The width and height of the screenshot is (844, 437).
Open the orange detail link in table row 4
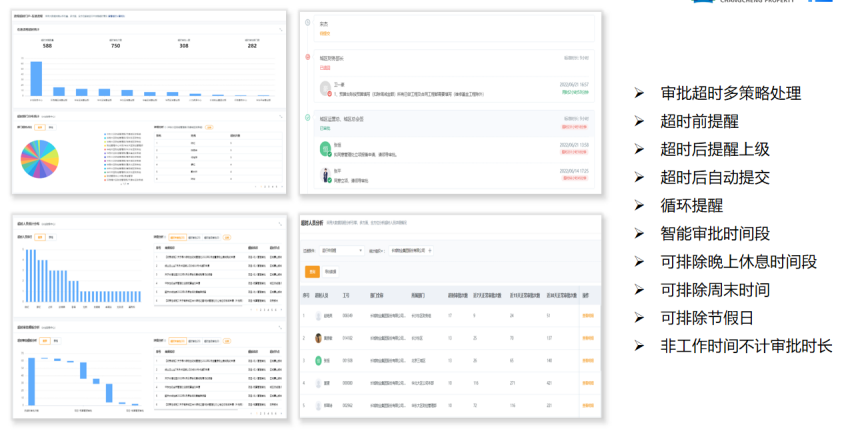tap(588, 383)
